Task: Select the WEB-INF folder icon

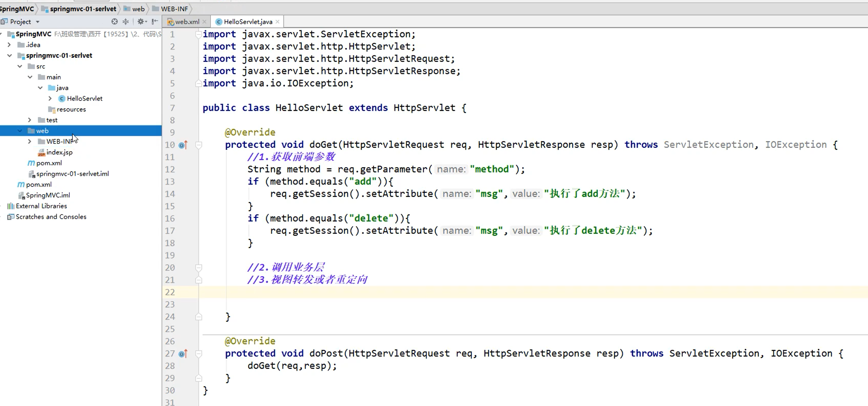Action: (x=41, y=142)
